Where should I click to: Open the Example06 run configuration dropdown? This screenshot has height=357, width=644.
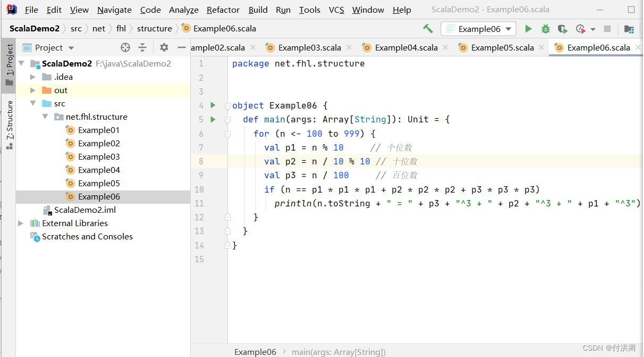479,29
